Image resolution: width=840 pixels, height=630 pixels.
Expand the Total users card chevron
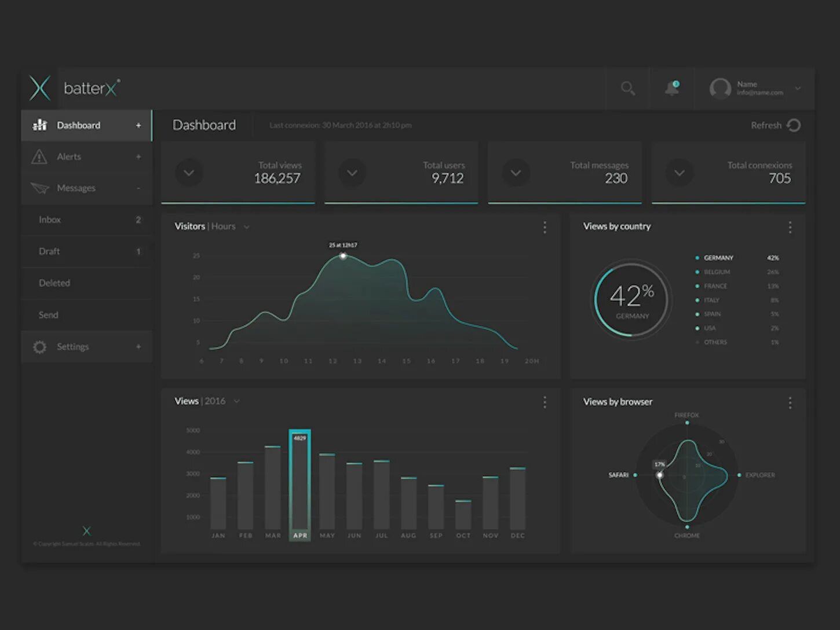(x=352, y=173)
